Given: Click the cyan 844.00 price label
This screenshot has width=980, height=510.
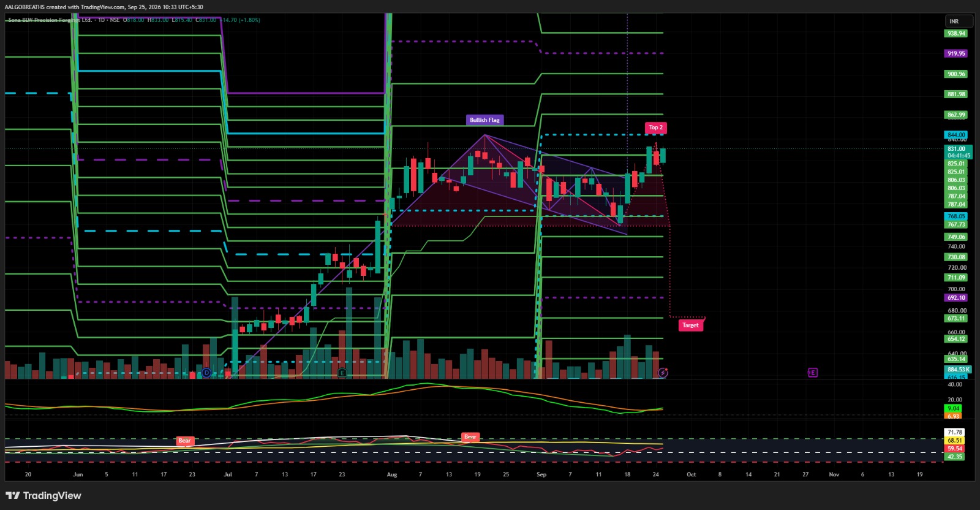Looking at the screenshot, I should (x=956, y=135).
